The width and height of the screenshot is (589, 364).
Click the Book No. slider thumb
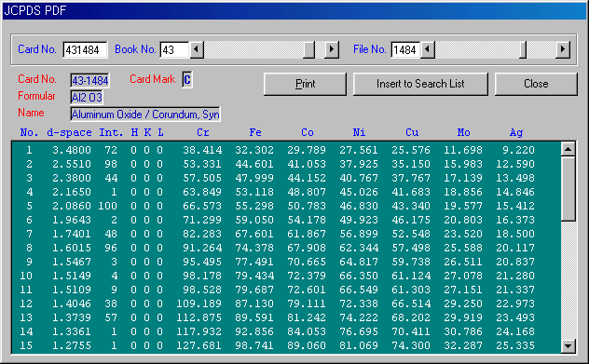308,49
